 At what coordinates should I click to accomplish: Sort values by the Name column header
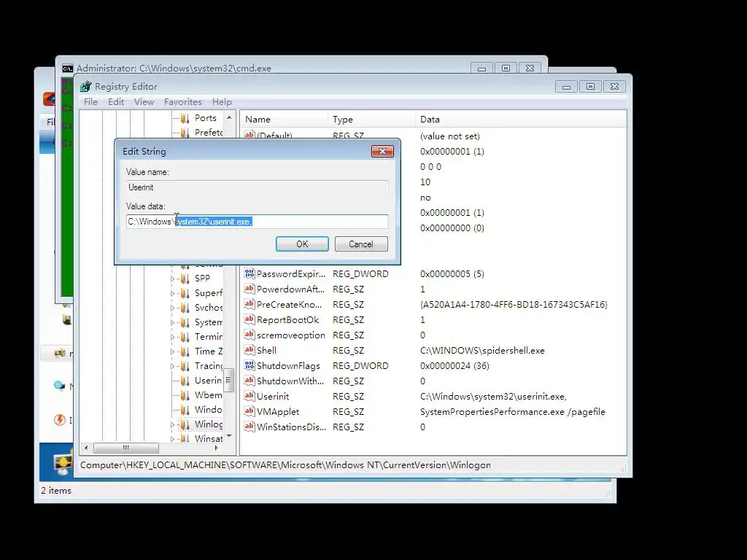[x=284, y=120]
